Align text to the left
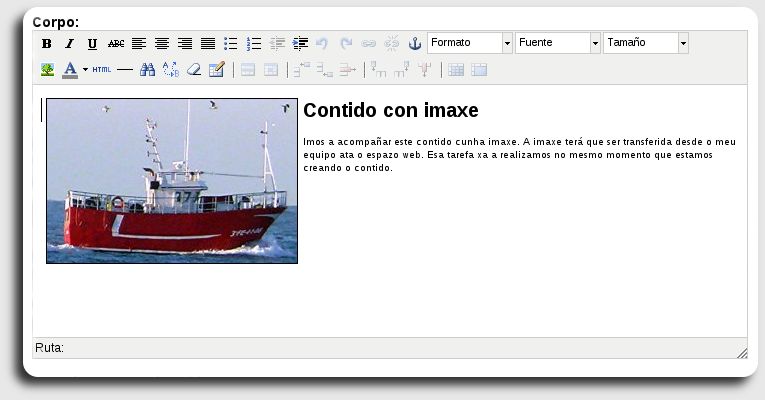765x400 pixels. (139, 43)
